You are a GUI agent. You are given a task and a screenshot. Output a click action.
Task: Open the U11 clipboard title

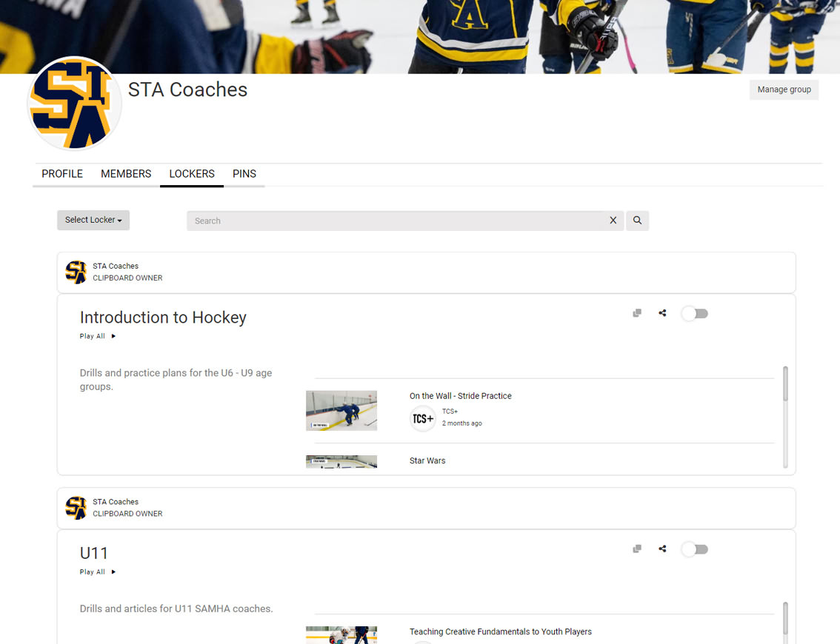pyautogui.click(x=94, y=553)
